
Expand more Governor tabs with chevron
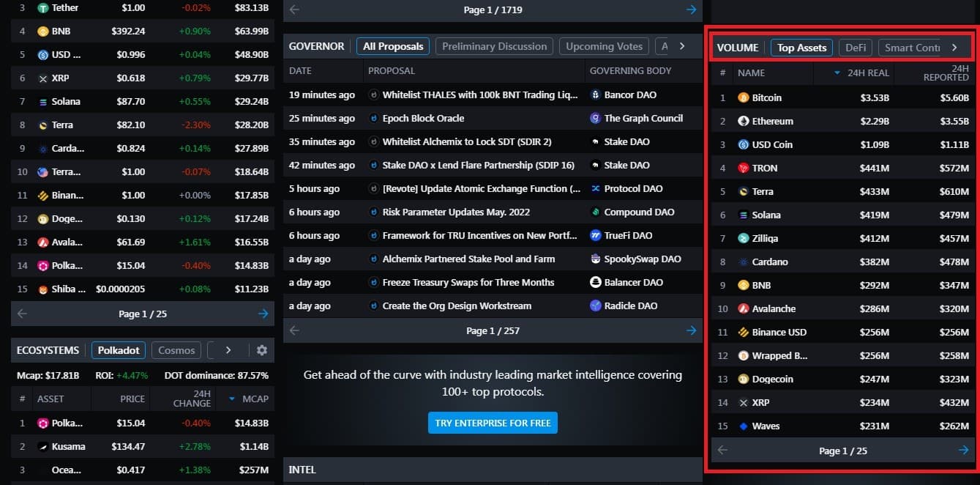(x=682, y=46)
